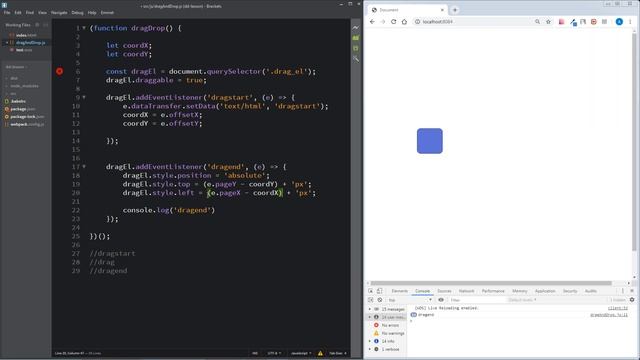Open the dragAndDrop.js source link in console
640x360 pixels.
click(609, 315)
